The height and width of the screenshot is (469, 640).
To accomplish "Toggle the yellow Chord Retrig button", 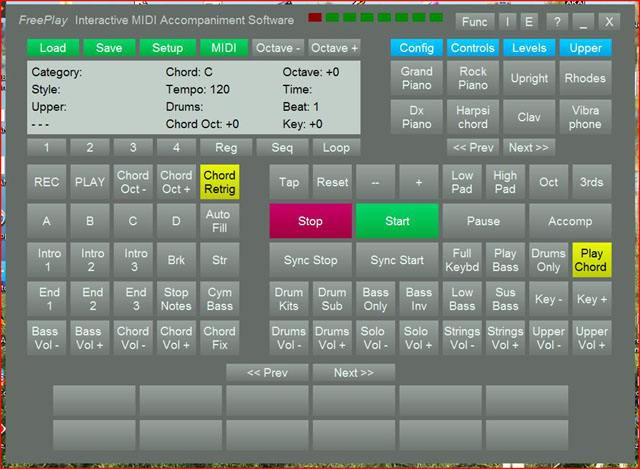I will click(x=219, y=182).
